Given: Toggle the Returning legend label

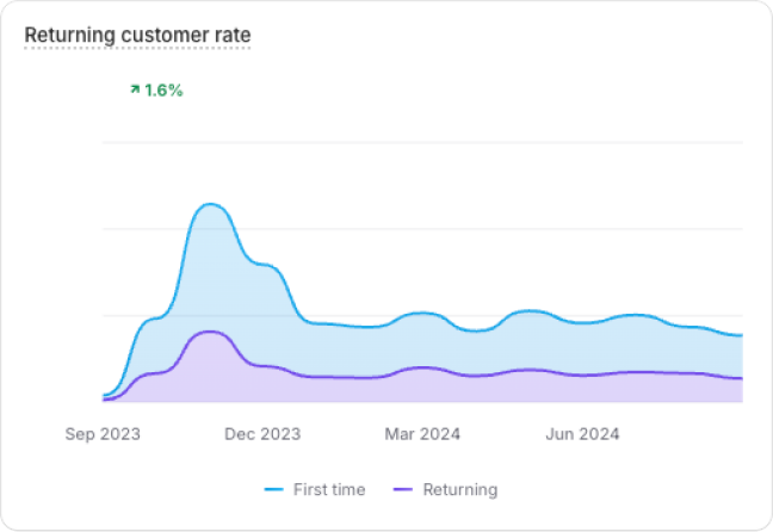Looking at the screenshot, I should 460,490.
